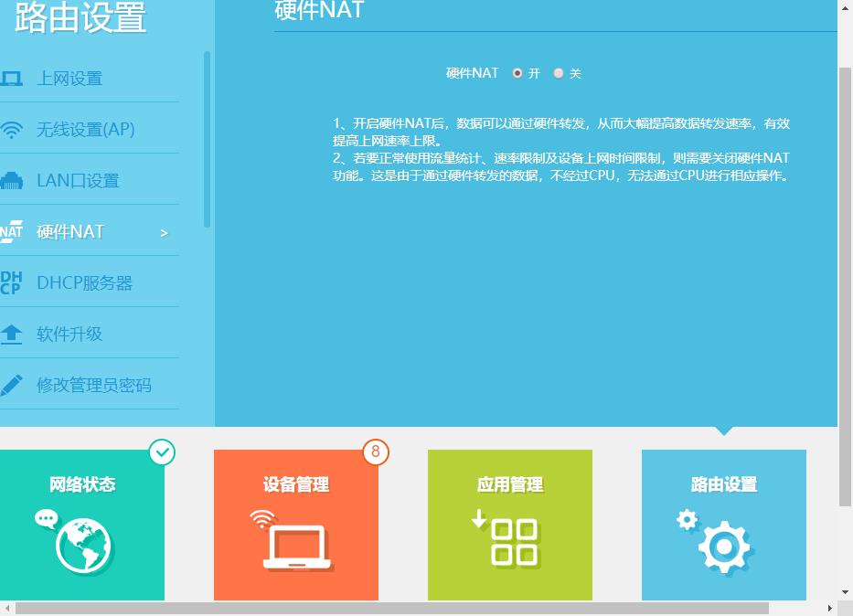This screenshot has width=853, height=616.
Task: Click the NAT icon next to 硬件NAT
Action: [12, 231]
